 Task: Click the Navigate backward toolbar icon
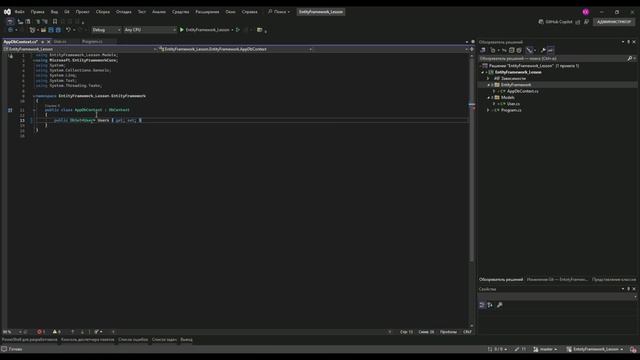click(10, 30)
